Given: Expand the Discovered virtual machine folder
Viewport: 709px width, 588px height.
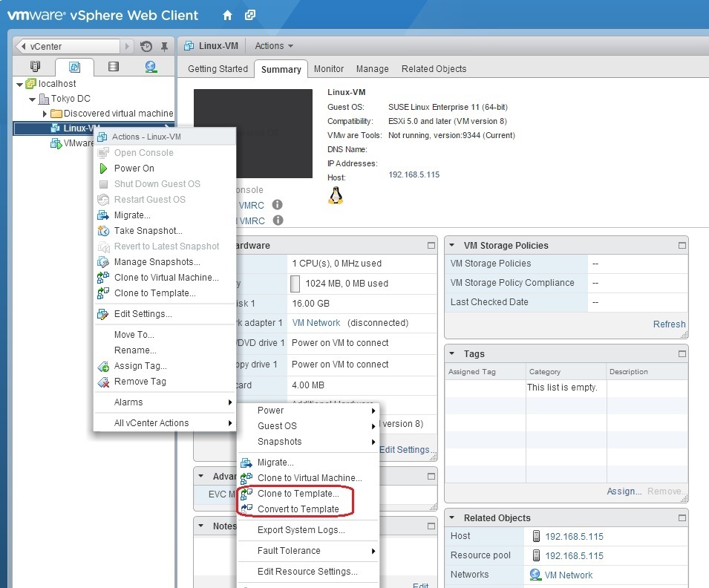Looking at the screenshot, I should [45, 114].
